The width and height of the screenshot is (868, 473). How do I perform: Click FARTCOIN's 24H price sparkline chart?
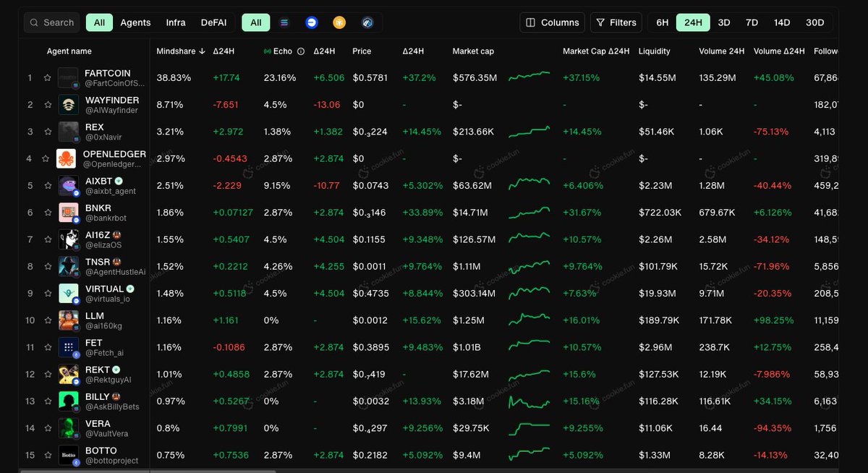click(x=529, y=77)
